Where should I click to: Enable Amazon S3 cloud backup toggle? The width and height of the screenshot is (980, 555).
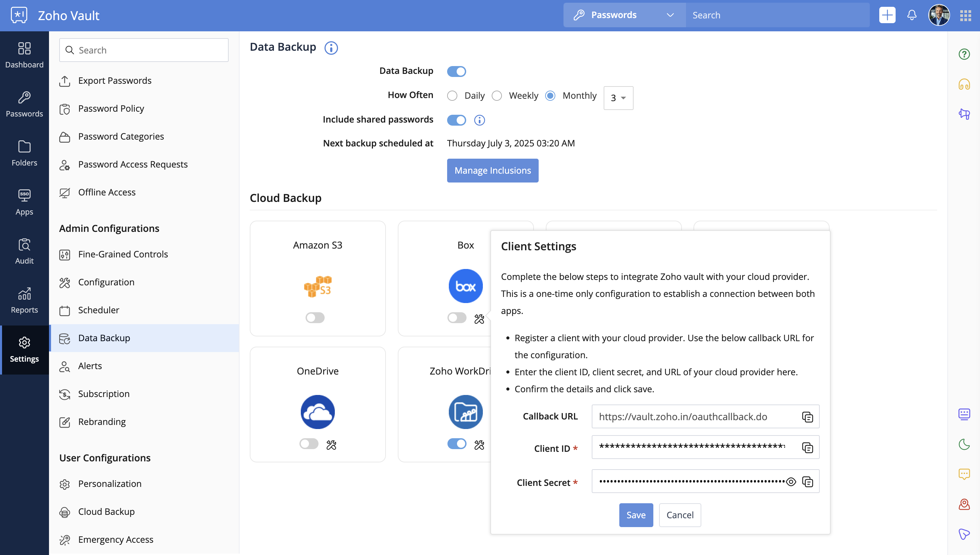(x=315, y=318)
